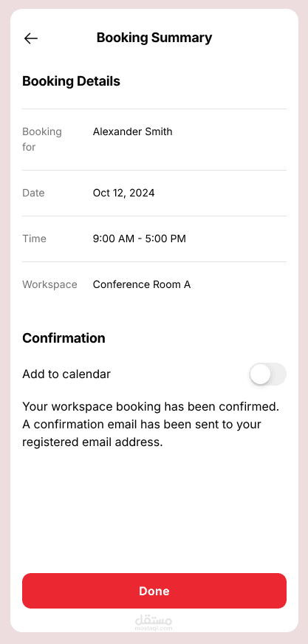Click the 'Booking for' label

(x=42, y=140)
